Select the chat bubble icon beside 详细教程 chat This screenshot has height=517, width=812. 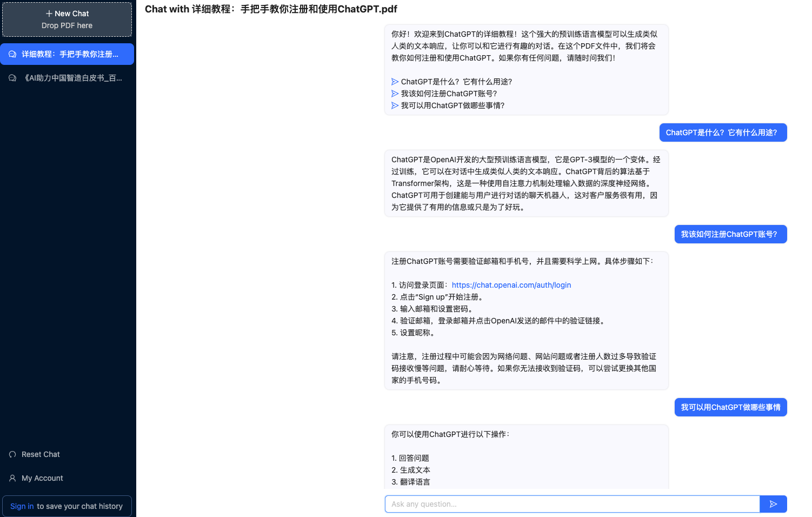12,54
